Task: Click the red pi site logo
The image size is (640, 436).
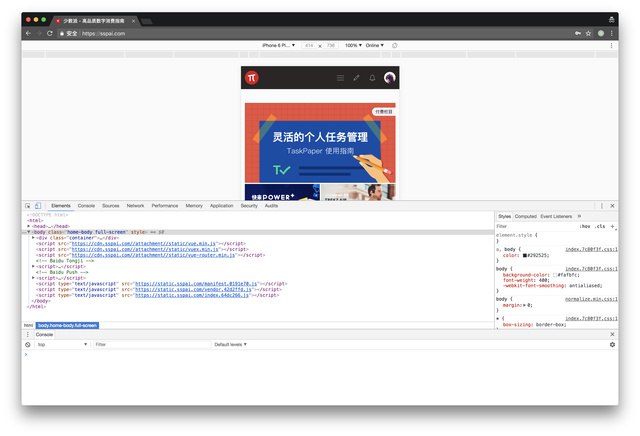Action: point(251,78)
